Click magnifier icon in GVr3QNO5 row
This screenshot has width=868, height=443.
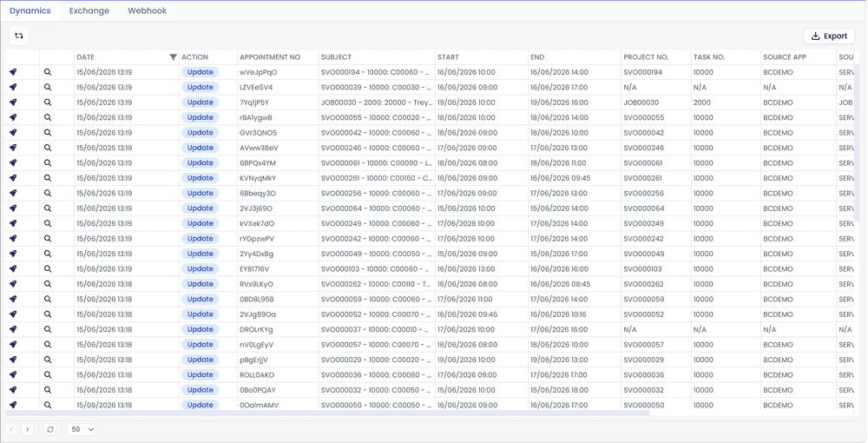tap(48, 132)
